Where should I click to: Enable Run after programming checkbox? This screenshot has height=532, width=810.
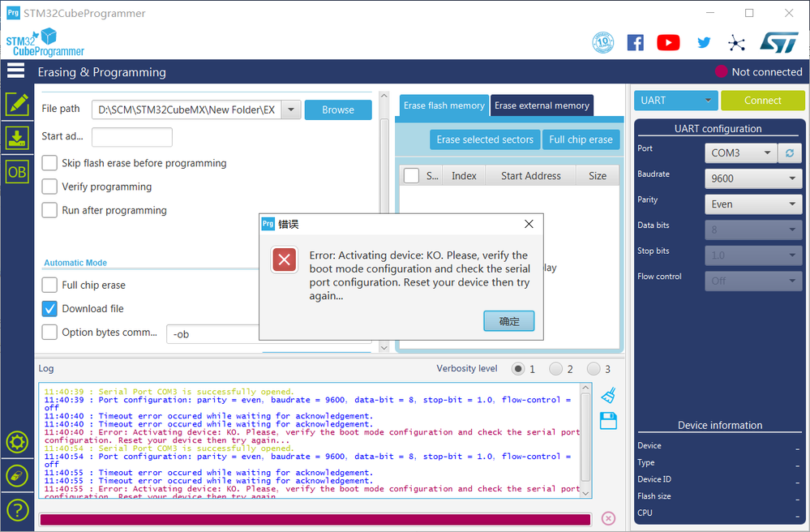[x=49, y=210]
